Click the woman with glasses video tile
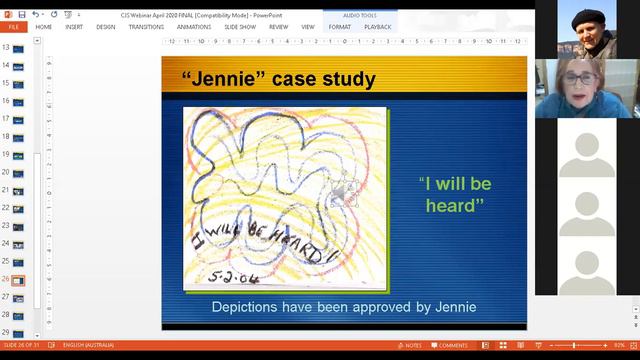This screenshot has width=640, height=360. click(587, 89)
